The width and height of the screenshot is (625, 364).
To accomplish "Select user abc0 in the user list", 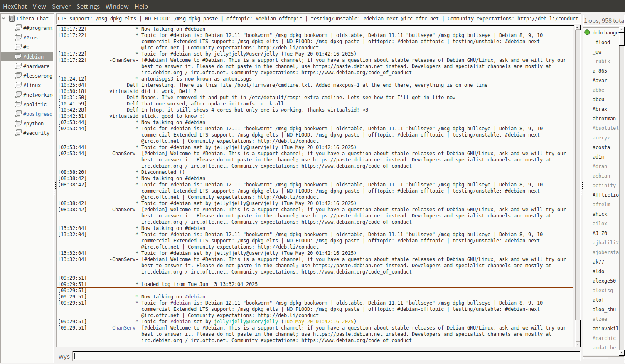I will [x=598, y=99].
